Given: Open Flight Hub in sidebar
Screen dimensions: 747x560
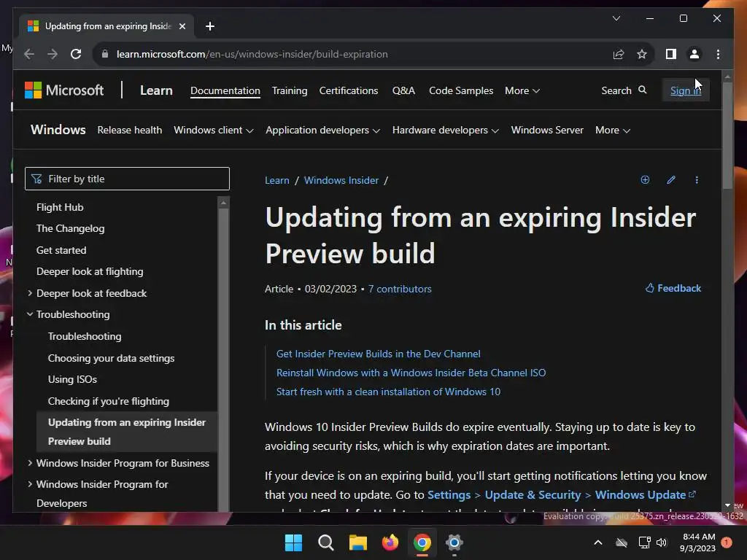Looking at the screenshot, I should (x=60, y=207).
